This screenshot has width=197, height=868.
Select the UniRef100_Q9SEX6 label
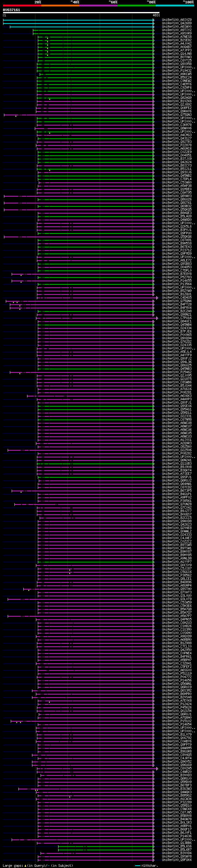click(x=177, y=406)
